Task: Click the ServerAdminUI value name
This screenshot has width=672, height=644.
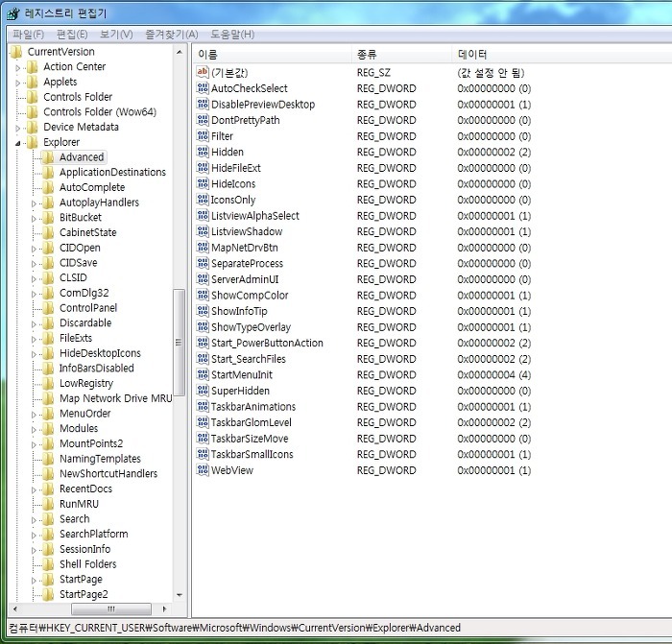Action: 245,279
